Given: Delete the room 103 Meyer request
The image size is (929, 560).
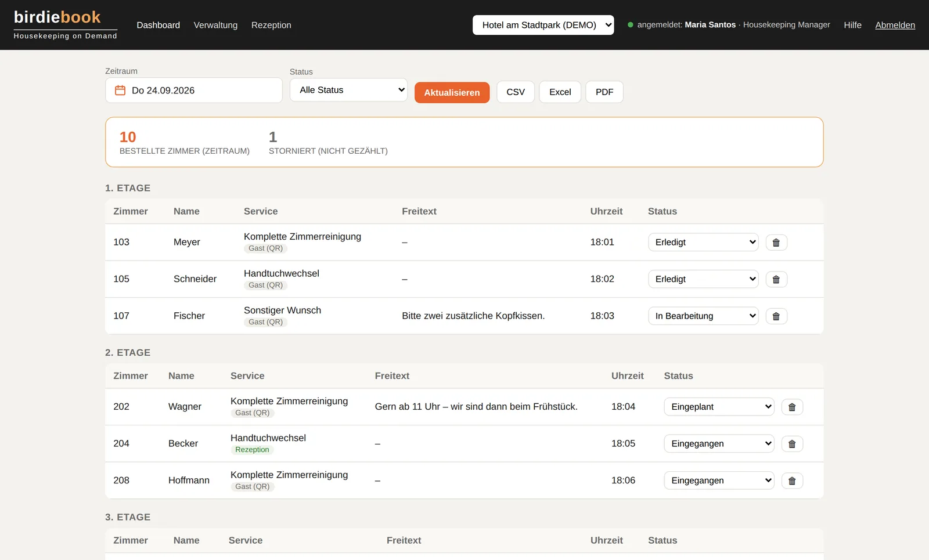Looking at the screenshot, I should click(776, 243).
